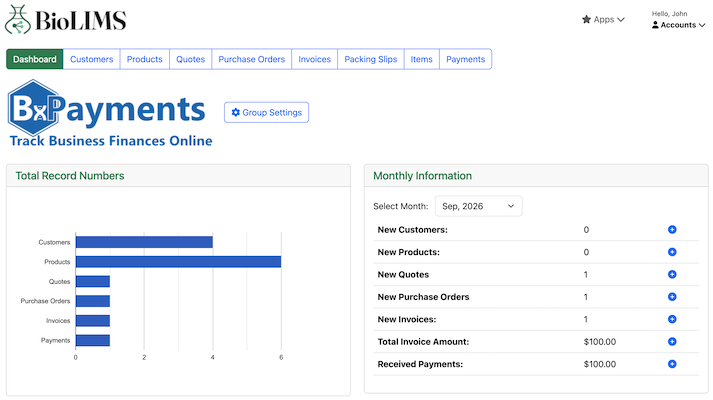This screenshot has width=713, height=400.
Task: Click the plus icon for Total Invoice Amount
Action: coord(672,341)
